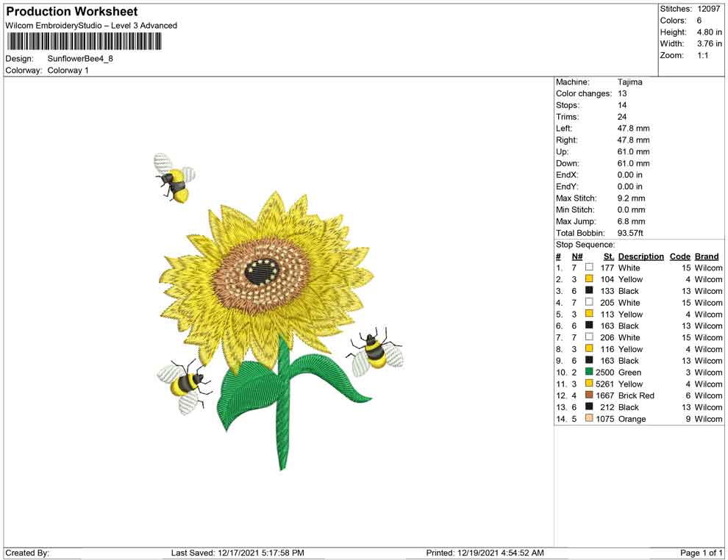Click the Stitches value '12097'
728x560 pixels.
coord(708,9)
